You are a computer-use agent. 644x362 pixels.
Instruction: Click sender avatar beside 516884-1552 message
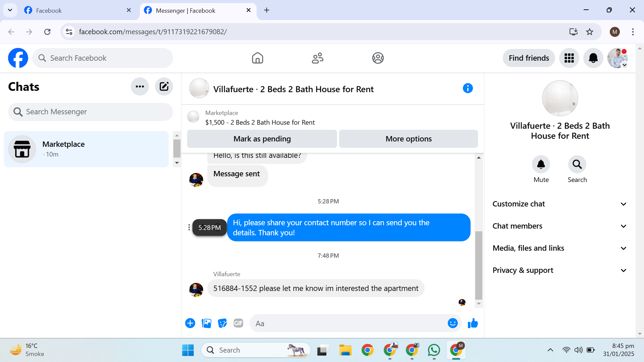point(196,290)
